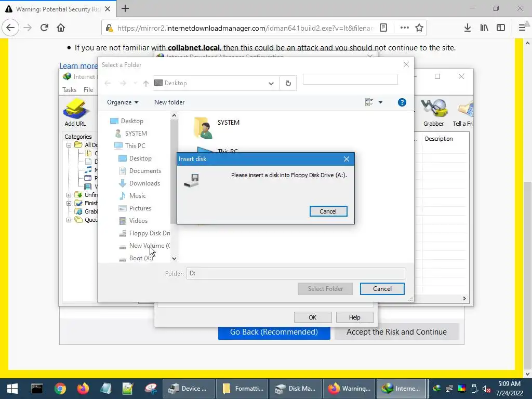Image resolution: width=532 pixels, height=399 pixels.
Task: Collapse All Downloads category in IDM
Action: (69, 145)
